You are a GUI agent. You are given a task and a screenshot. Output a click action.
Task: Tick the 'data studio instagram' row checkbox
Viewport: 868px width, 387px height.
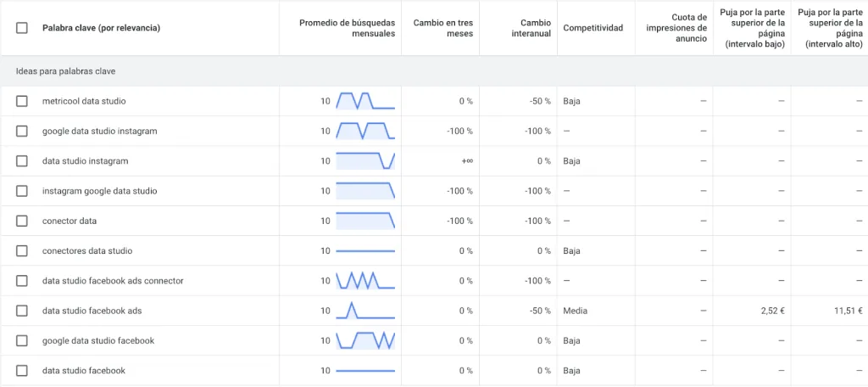(21, 161)
